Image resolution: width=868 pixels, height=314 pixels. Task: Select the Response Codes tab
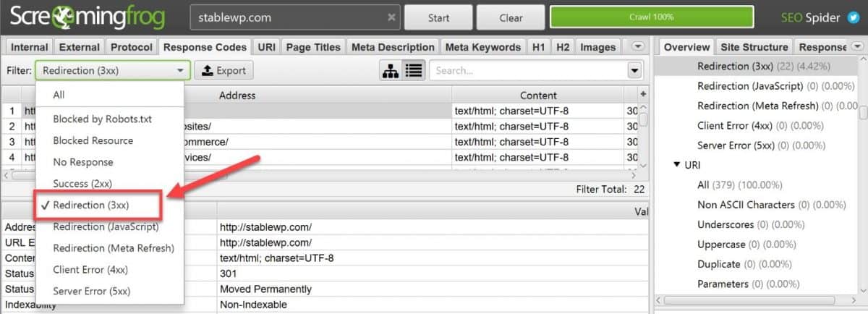click(205, 47)
